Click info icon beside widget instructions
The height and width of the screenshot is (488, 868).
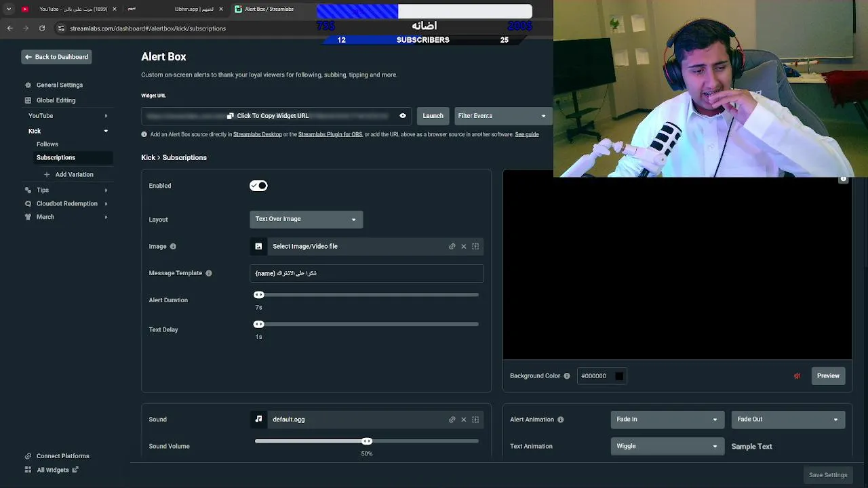144,135
